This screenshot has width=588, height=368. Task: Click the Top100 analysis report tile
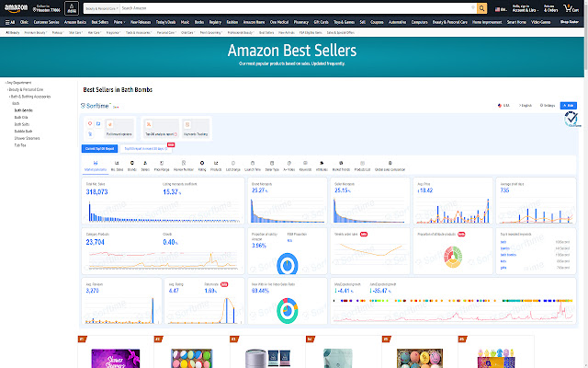click(x=161, y=129)
